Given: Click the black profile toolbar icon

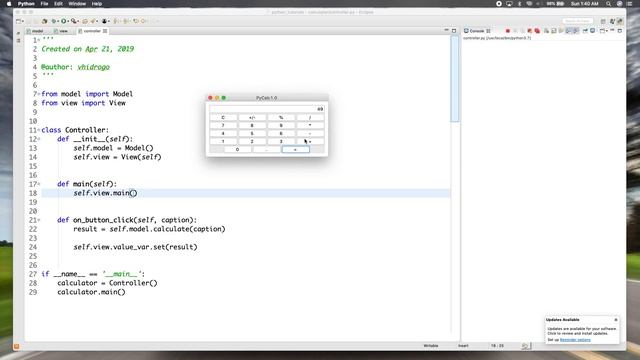Looking at the screenshot, I should click(x=104, y=21).
